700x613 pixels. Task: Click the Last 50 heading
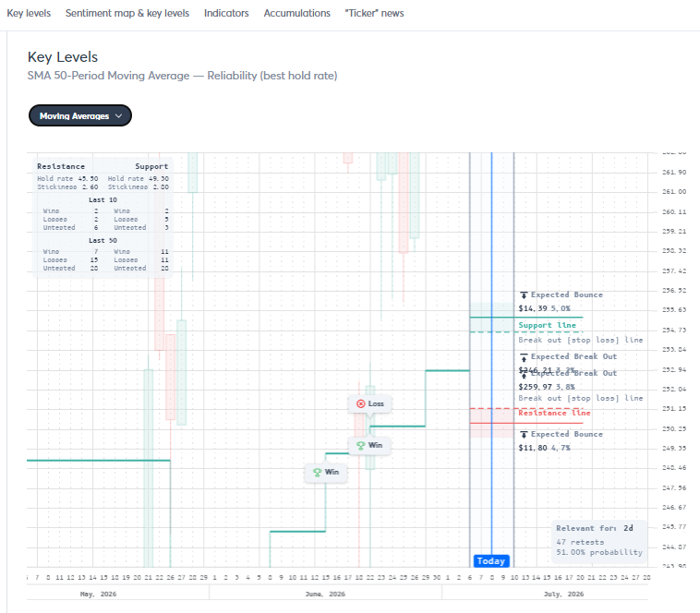tap(103, 240)
